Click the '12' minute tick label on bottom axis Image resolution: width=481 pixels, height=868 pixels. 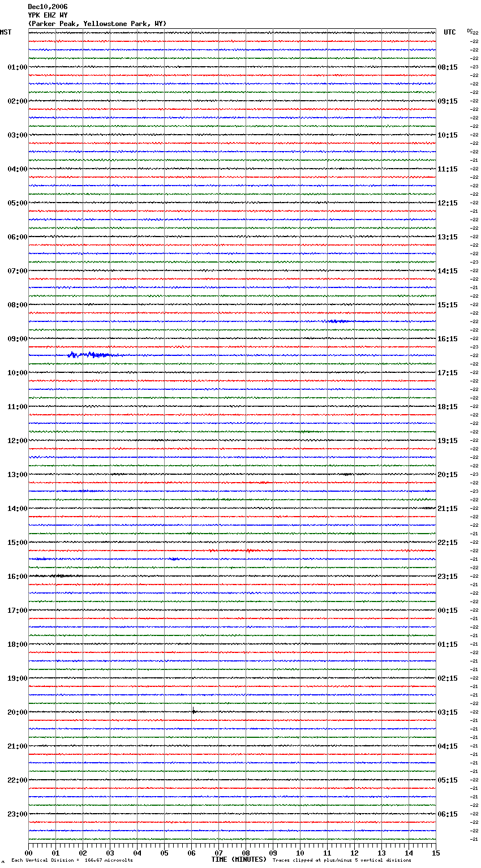coord(354,853)
